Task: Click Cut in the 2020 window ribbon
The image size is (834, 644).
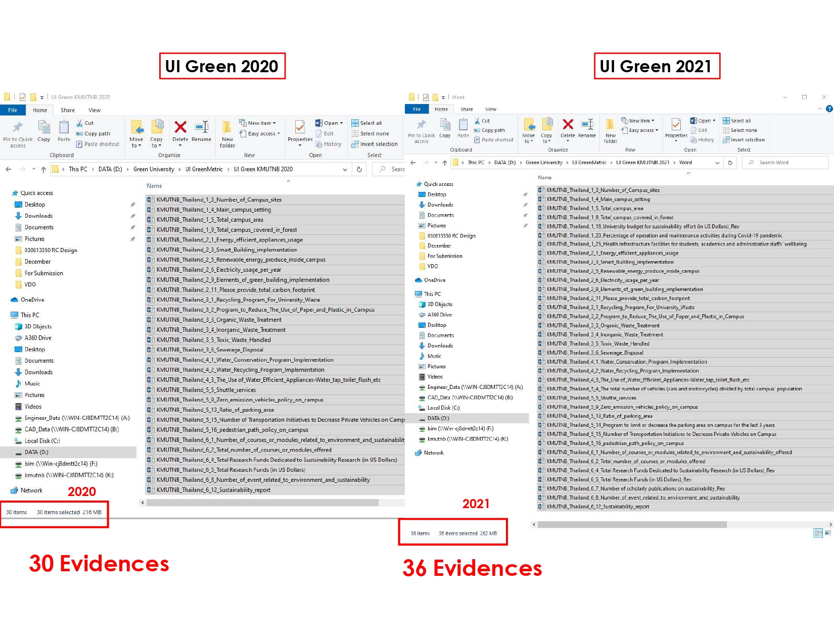Action: (85, 123)
